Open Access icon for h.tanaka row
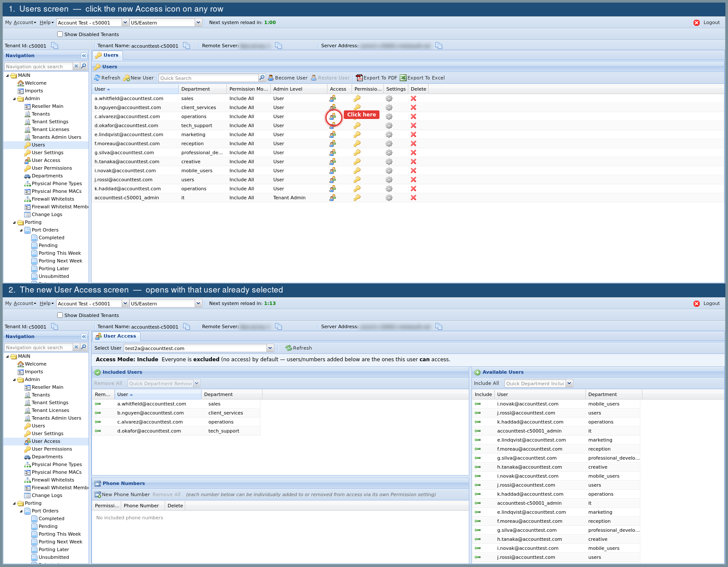Screen dimensions: 728x567 (x=333, y=162)
